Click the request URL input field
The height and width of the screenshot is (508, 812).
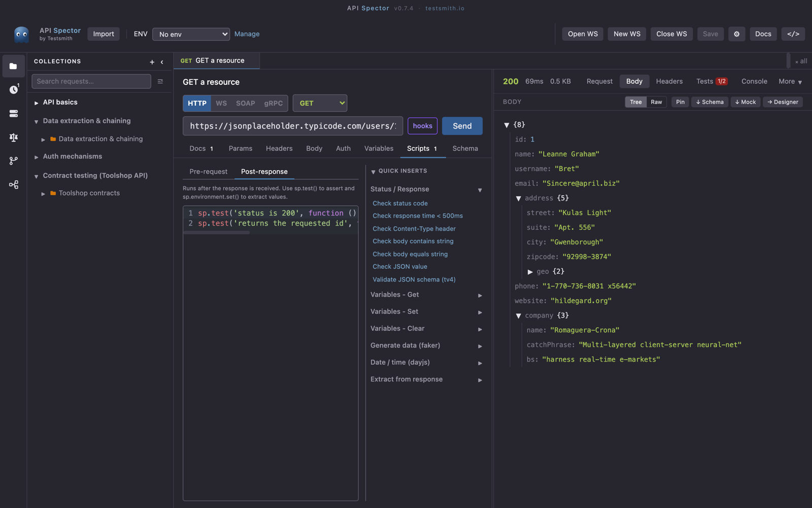tap(293, 126)
